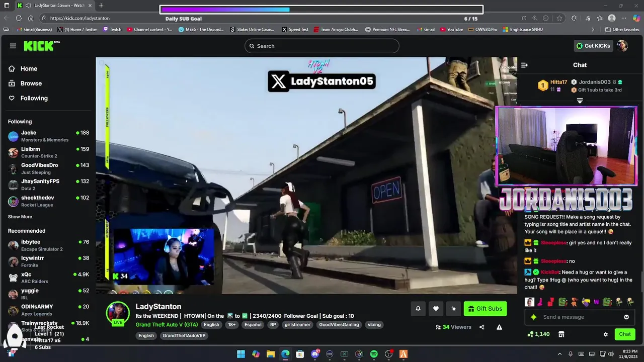Click the Get KICKs button
644x362 pixels.
[x=594, y=46]
